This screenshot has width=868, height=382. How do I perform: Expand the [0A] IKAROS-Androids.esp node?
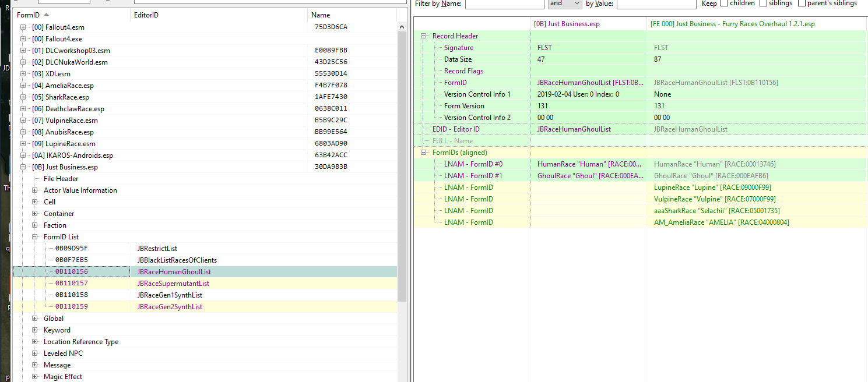[23, 155]
